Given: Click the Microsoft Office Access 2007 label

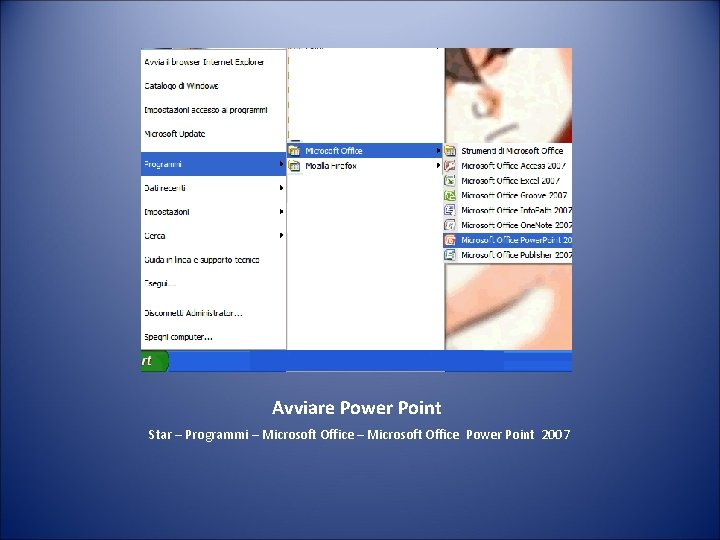Looking at the screenshot, I should (513, 166).
